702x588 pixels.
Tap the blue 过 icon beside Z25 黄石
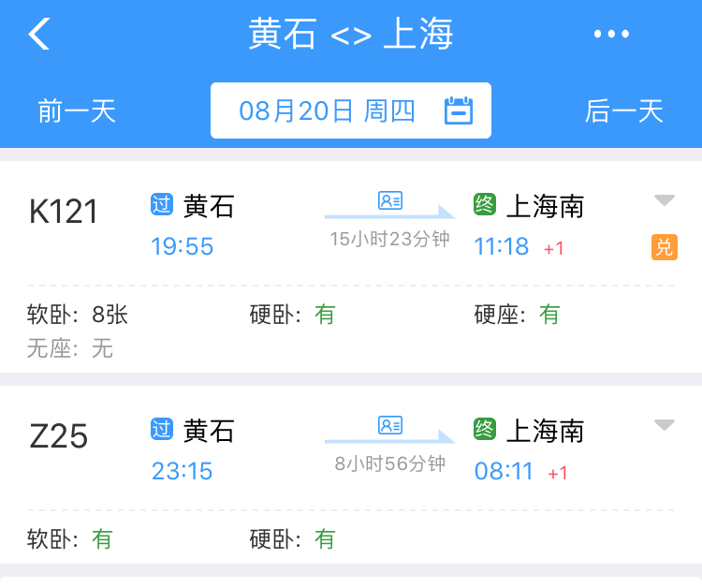[162, 429]
